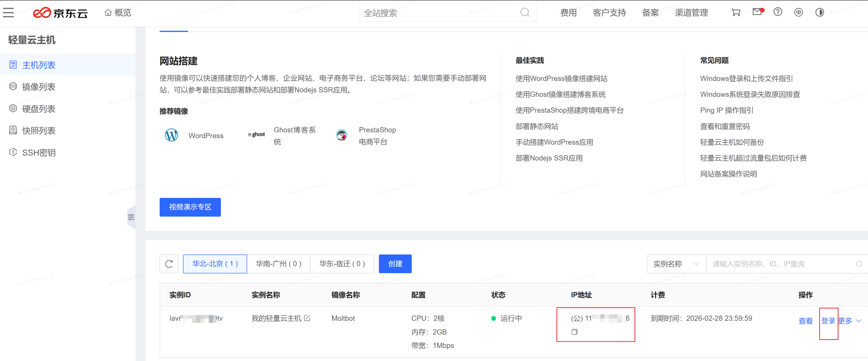Screen dimensions: 868x361
Task: Edit the instance name via pencil icon
Action: coord(307,318)
